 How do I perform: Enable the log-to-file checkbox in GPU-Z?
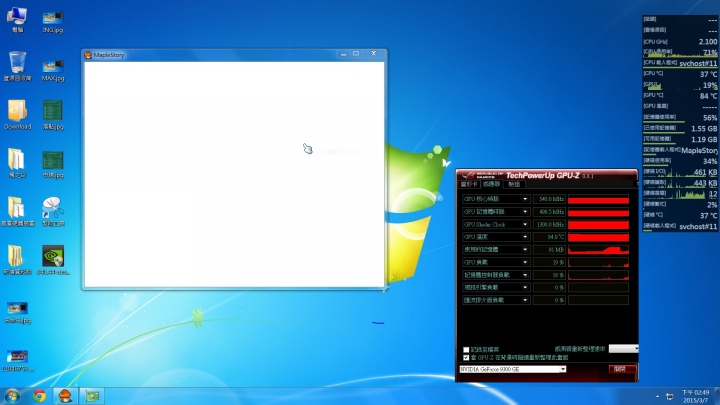pos(466,349)
